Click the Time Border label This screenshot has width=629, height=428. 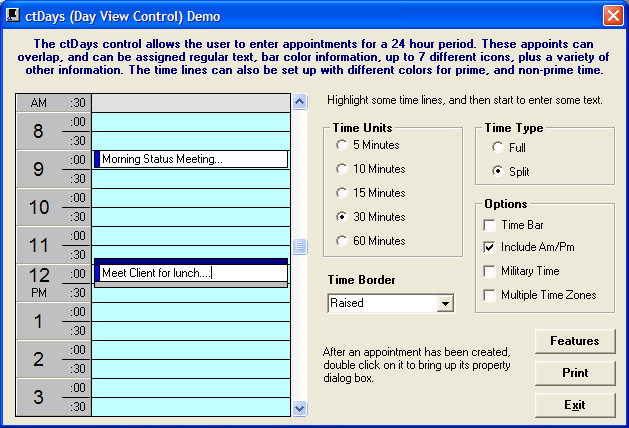[361, 280]
